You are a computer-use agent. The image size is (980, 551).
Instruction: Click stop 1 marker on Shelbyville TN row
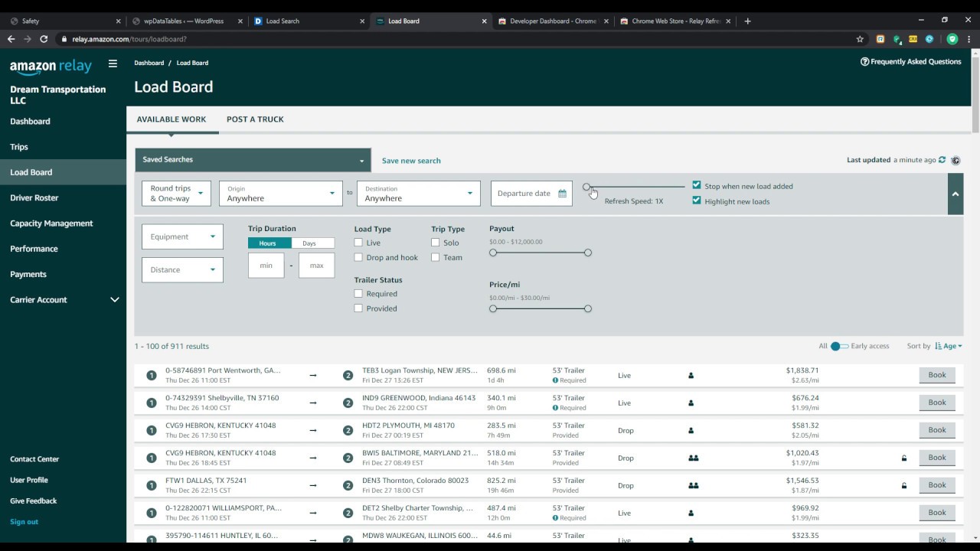(x=152, y=403)
